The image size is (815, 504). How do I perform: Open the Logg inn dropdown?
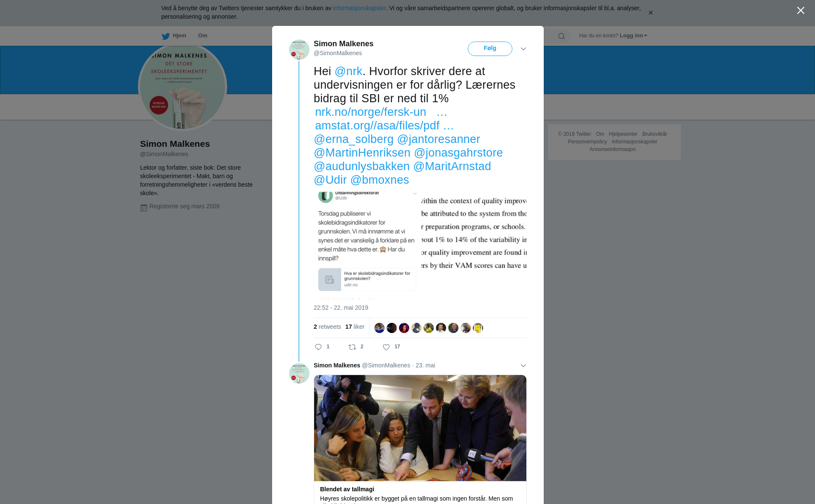click(x=633, y=36)
